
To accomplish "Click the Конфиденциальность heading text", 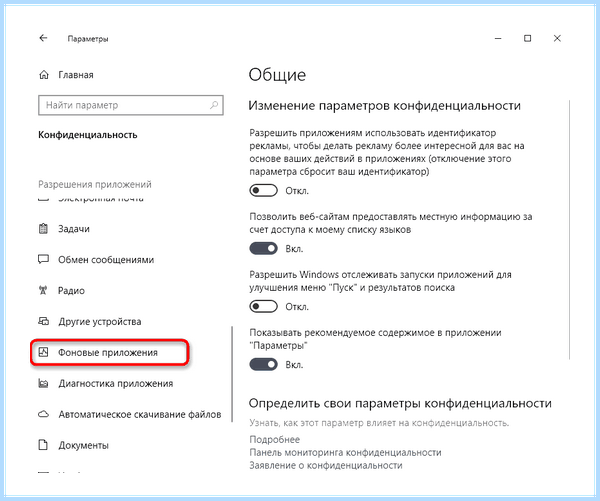I will (x=88, y=135).
